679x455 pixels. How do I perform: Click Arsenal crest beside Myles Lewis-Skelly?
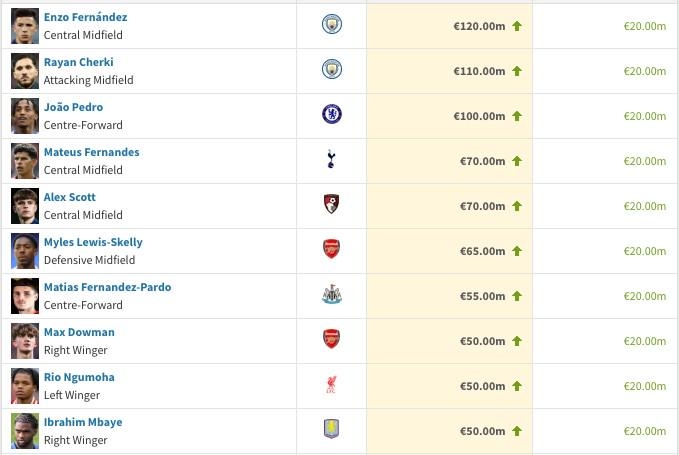(331, 249)
